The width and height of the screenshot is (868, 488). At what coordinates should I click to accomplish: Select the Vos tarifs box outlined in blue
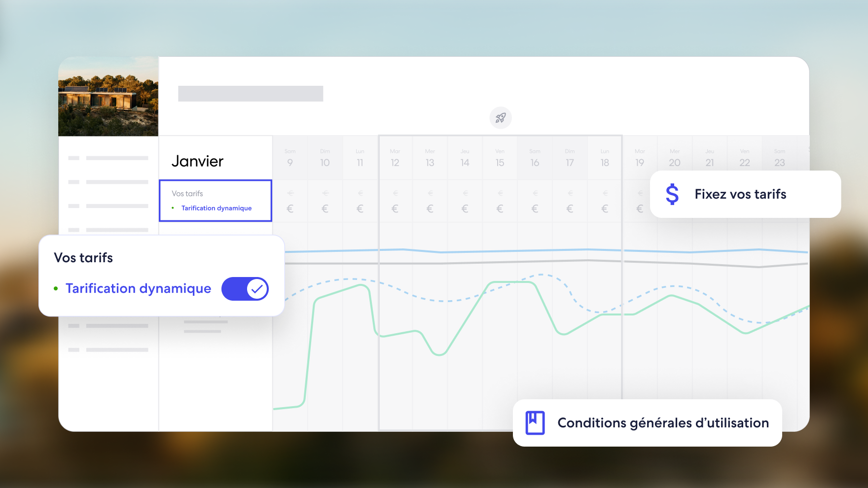pyautogui.click(x=216, y=201)
